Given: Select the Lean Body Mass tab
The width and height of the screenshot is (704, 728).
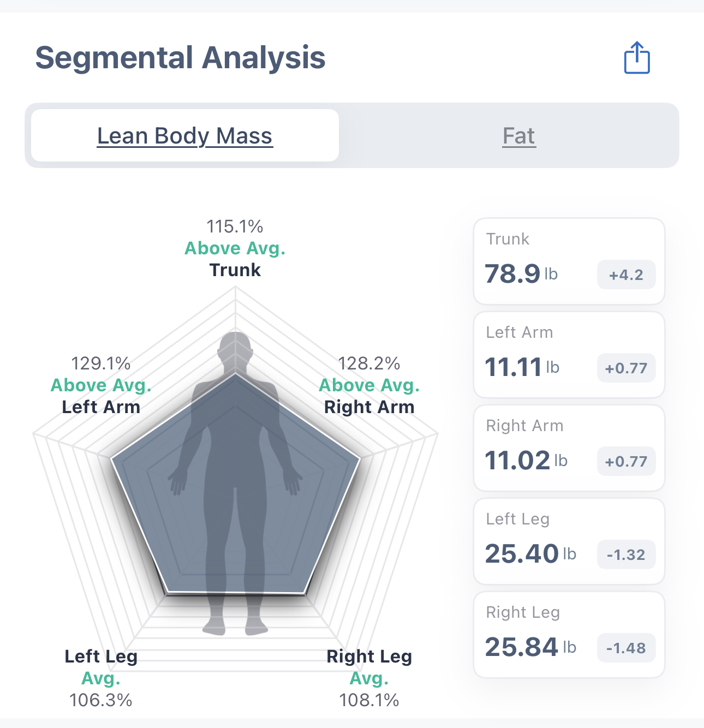Looking at the screenshot, I should click(185, 136).
